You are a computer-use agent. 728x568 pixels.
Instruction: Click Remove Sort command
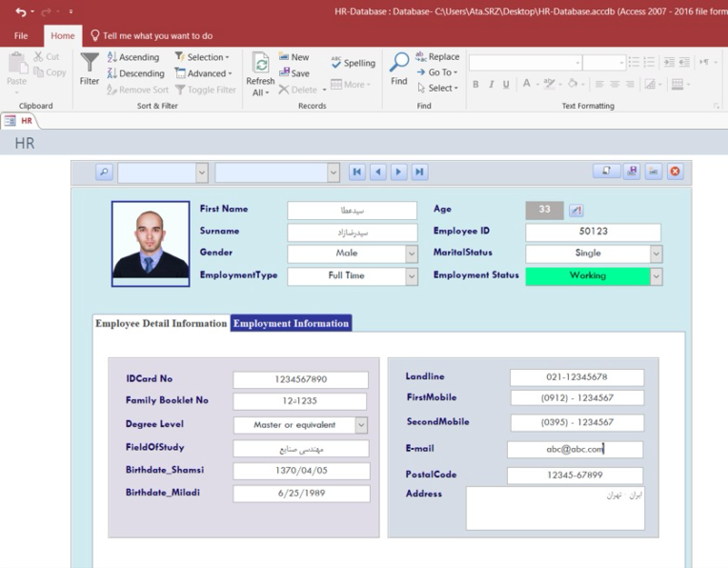click(138, 90)
